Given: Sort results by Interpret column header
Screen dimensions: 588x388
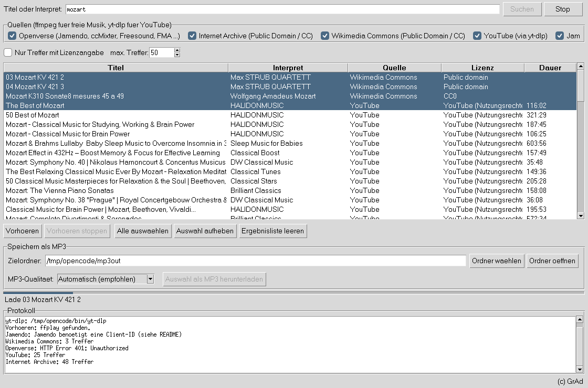Looking at the screenshot, I should point(288,68).
